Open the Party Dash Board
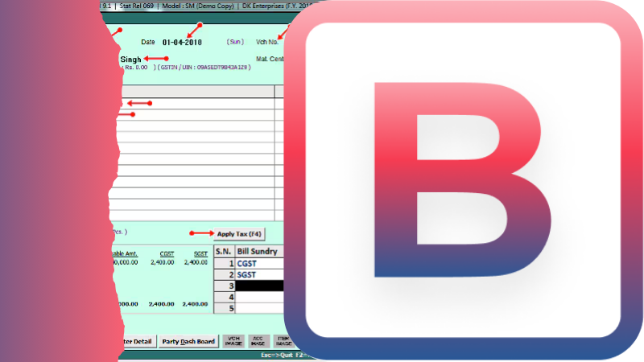 (188, 341)
